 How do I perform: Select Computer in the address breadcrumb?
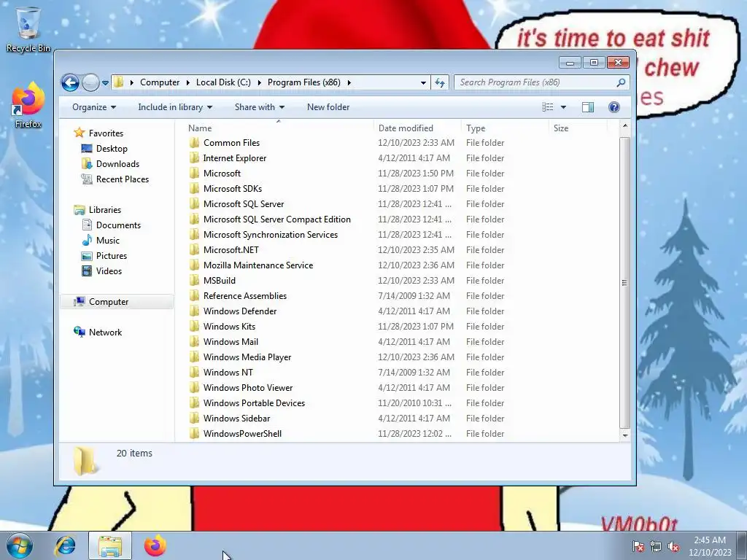tap(160, 82)
